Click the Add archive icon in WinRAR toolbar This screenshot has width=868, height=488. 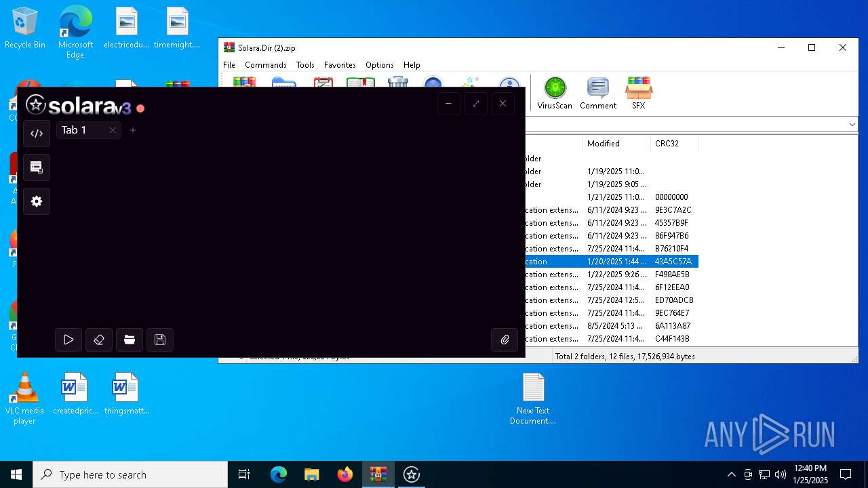(x=244, y=82)
